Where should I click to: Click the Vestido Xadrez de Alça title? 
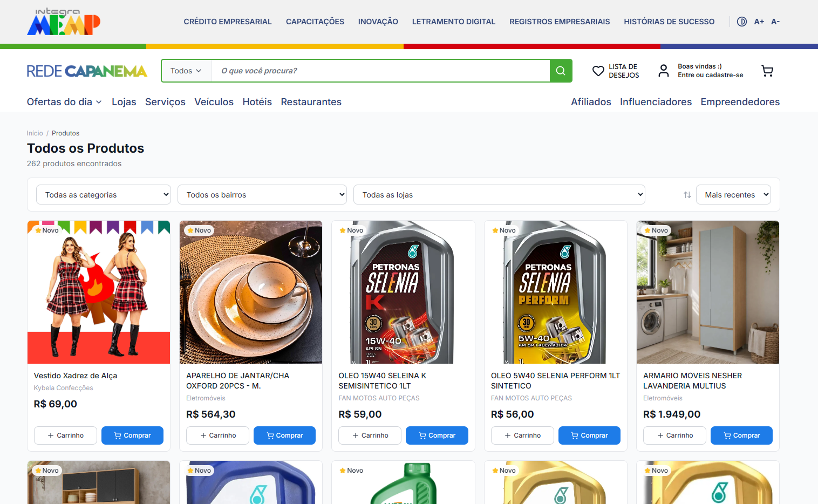[x=76, y=376]
